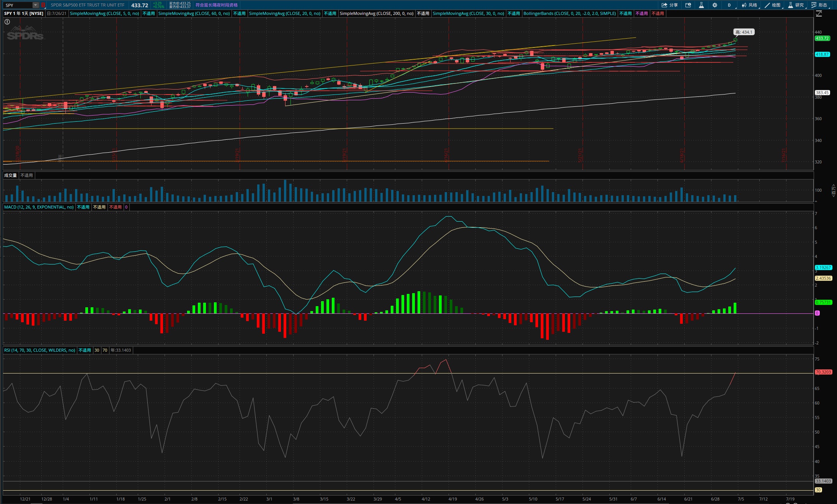Click the 320 price axis label
The image size is (837, 504).
pos(818,162)
